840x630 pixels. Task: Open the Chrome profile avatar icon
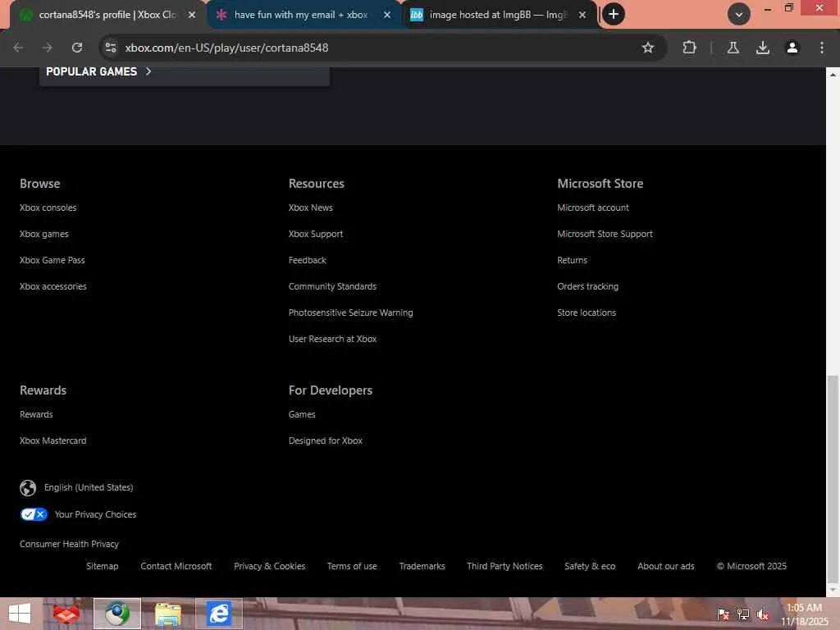[792, 48]
